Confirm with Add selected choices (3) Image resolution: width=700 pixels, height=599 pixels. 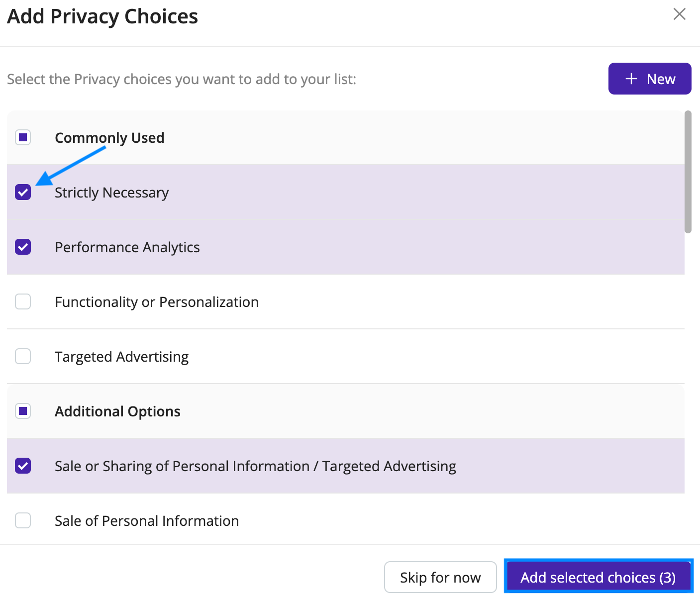coord(598,577)
